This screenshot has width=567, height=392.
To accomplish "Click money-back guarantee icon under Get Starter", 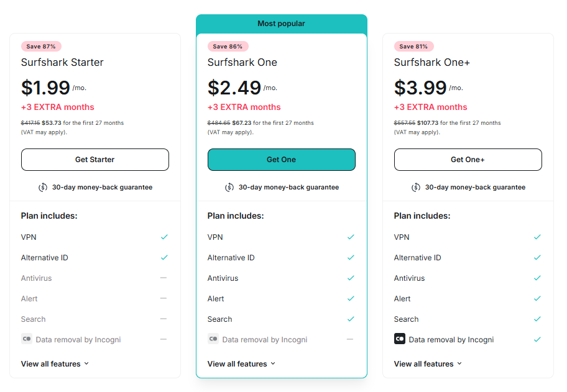I will point(43,187).
